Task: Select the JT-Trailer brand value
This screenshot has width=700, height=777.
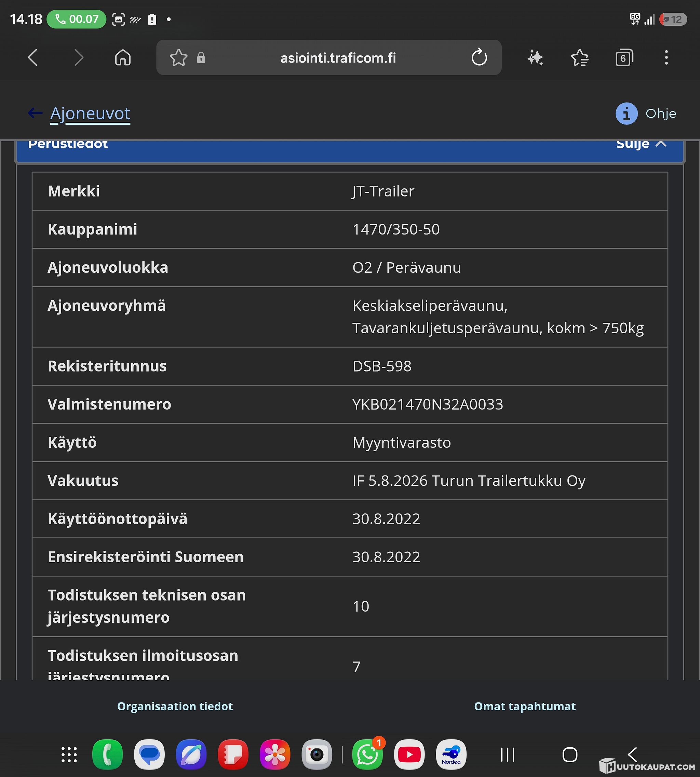Action: click(x=383, y=191)
